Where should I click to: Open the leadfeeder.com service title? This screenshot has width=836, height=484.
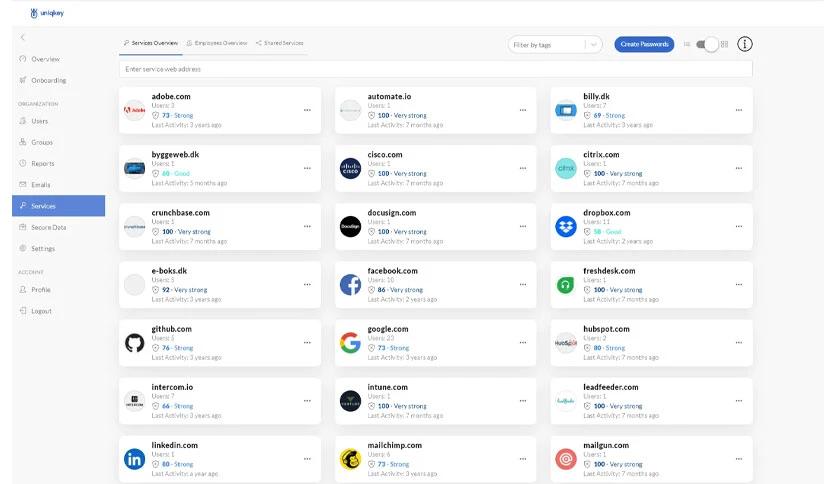(x=610, y=387)
